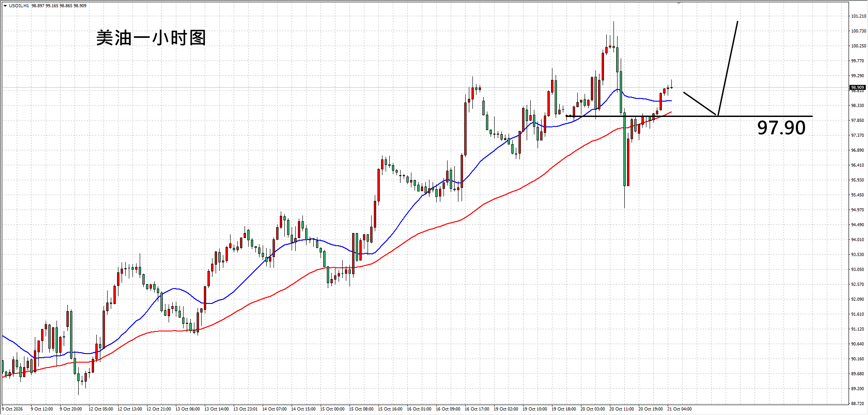The height and width of the screenshot is (415, 868).
Task: Click time axis label 9 Oct 2026
Action: click(x=13, y=409)
